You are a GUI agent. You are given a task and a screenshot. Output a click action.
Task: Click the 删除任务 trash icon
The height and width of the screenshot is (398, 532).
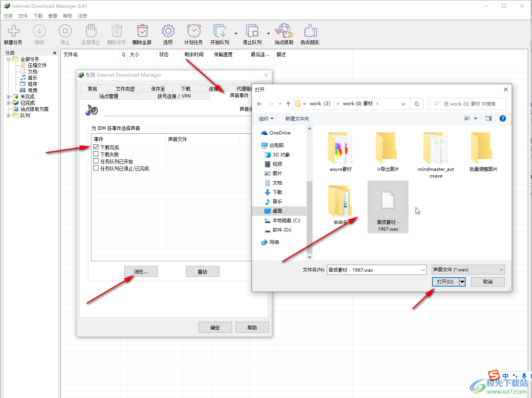(116, 31)
